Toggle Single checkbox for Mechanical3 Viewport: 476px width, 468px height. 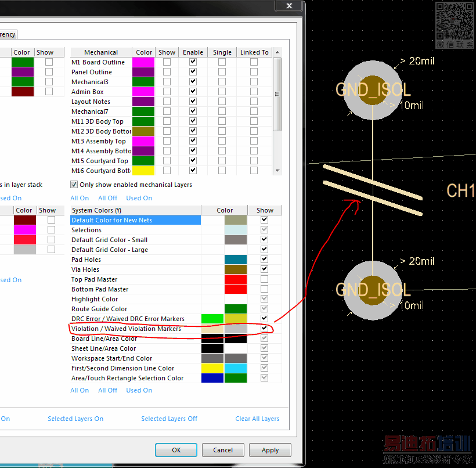222,82
